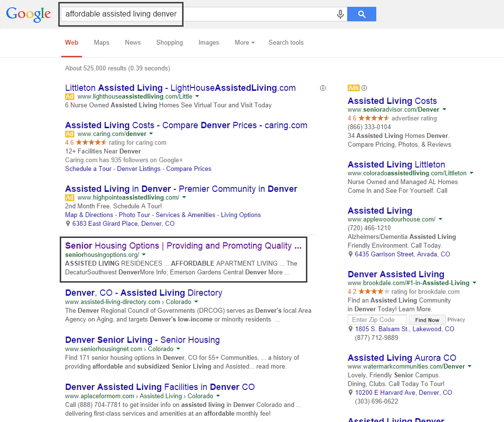
Task: Click map pin beside 1805 S. Balsam St.
Action: pos(351,329)
